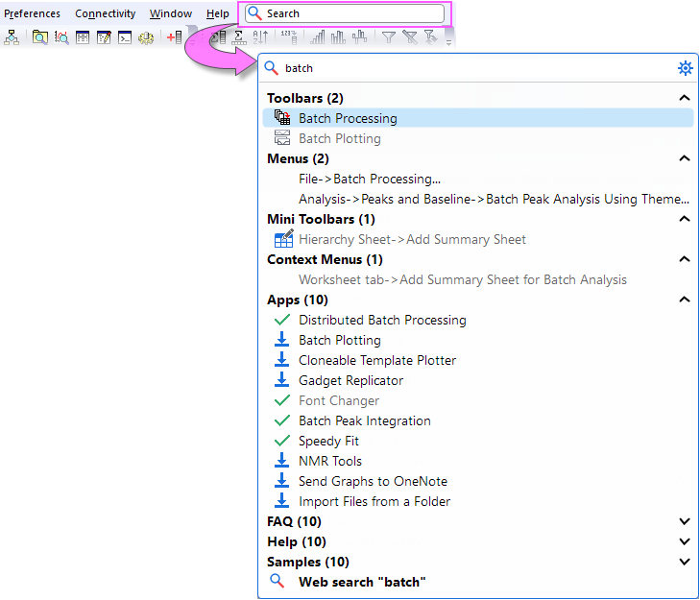Click the batch query text field

coord(471,68)
